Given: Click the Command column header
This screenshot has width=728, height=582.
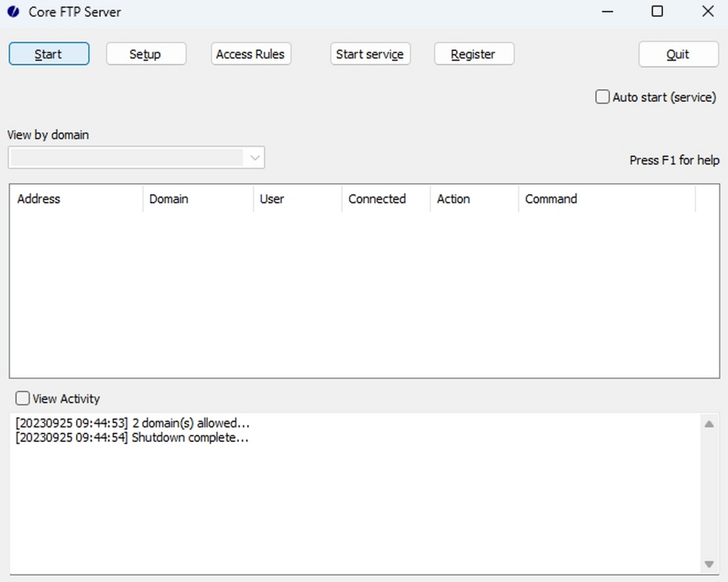Looking at the screenshot, I should [551, 199].
